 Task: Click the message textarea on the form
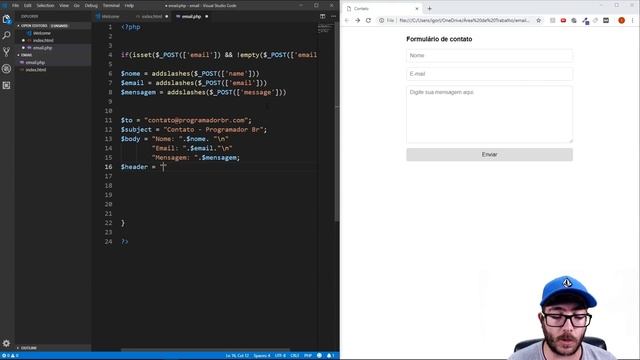click(x=489, y=114)
